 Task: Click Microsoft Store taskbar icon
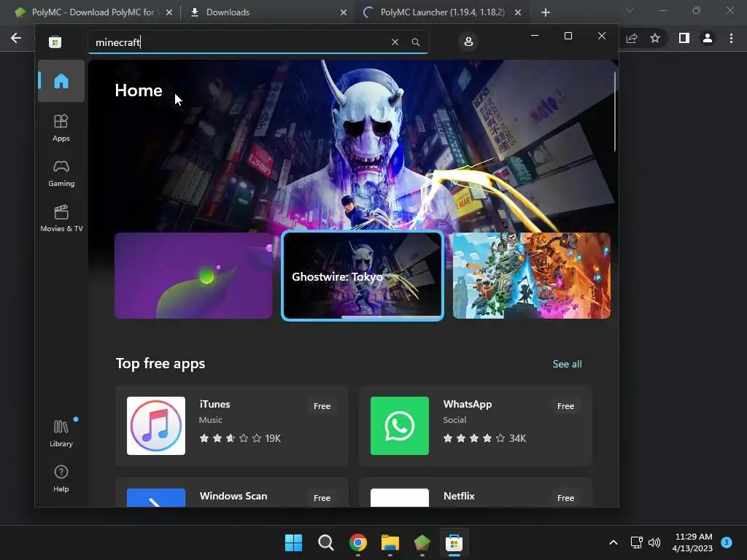tap(454, 542)
